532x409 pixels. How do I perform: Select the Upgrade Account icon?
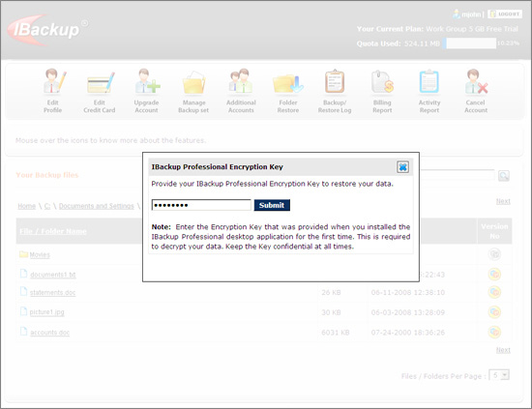pos(147,81)
